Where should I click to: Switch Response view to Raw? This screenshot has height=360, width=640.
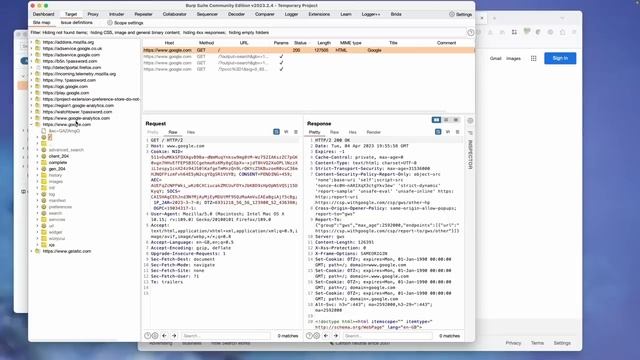coord(334,132)
